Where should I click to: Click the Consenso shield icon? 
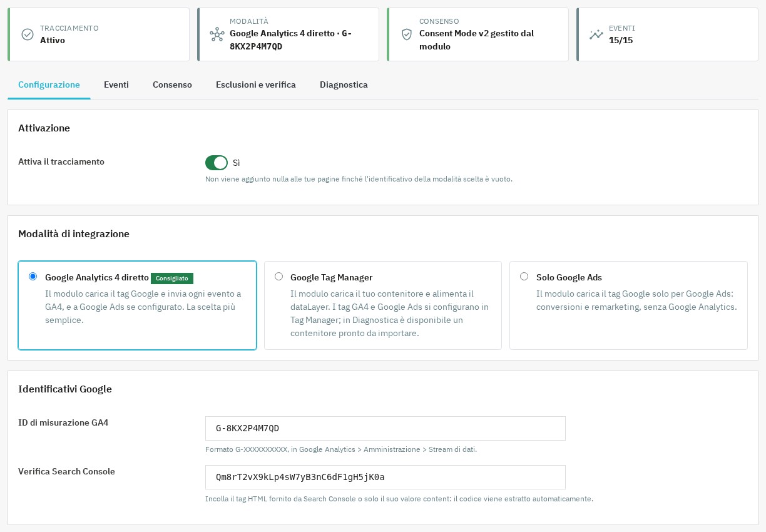[407, 34]
